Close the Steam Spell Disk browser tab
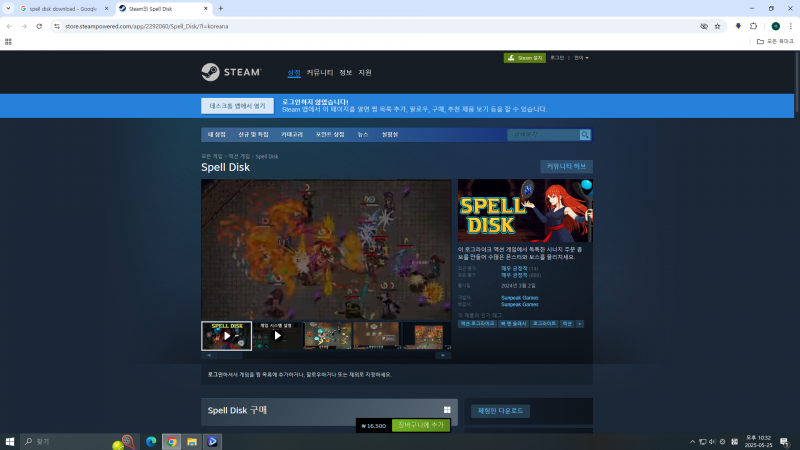800x450 pixels. pos(206,9)
